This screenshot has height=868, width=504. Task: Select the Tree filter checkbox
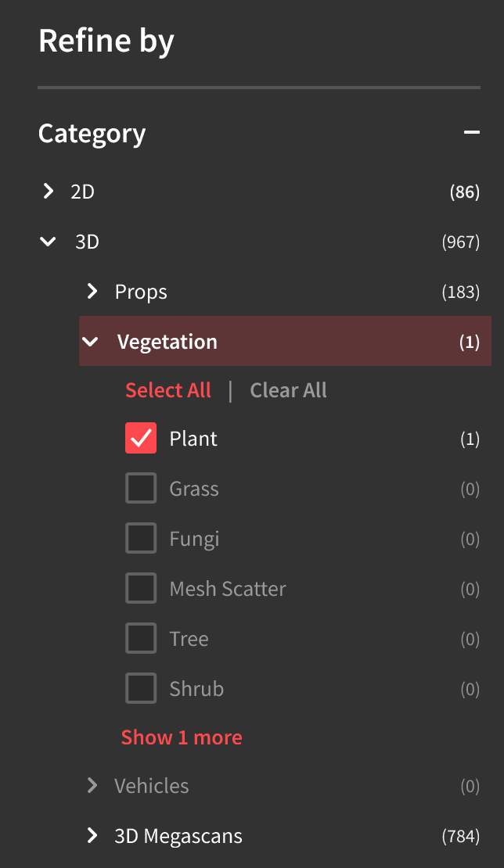coord(141,639)
